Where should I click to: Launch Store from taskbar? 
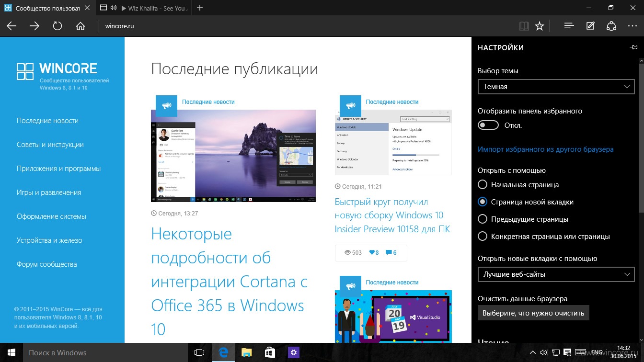(x=270, y=353)
